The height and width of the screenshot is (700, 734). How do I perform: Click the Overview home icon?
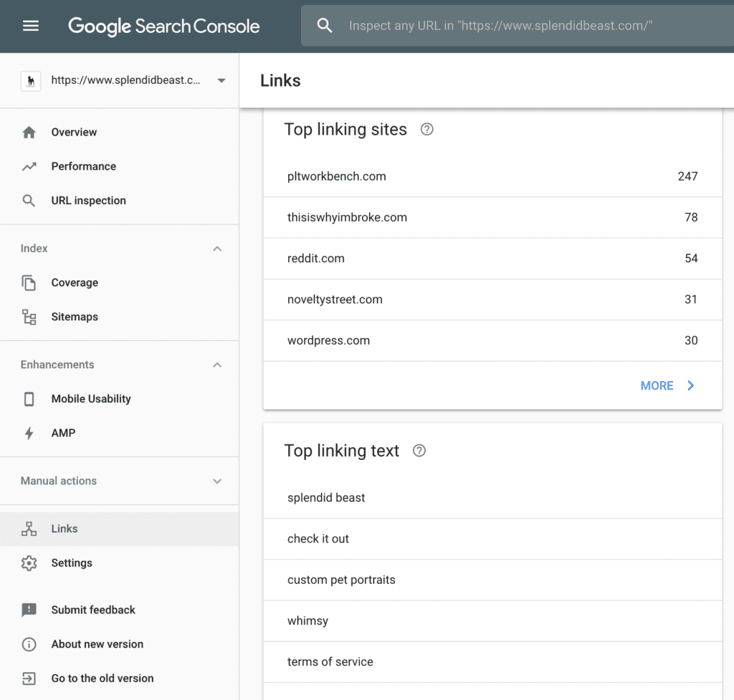pyautogui.click(x=29, y=133)
